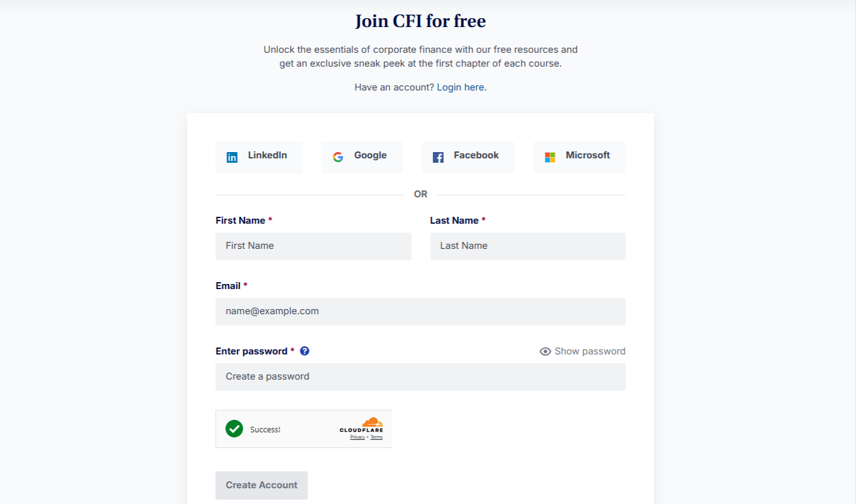Select the Google sign-up option
Viewport: 856px width, 504px height.
pyautogui.click(x=338, y=157)
